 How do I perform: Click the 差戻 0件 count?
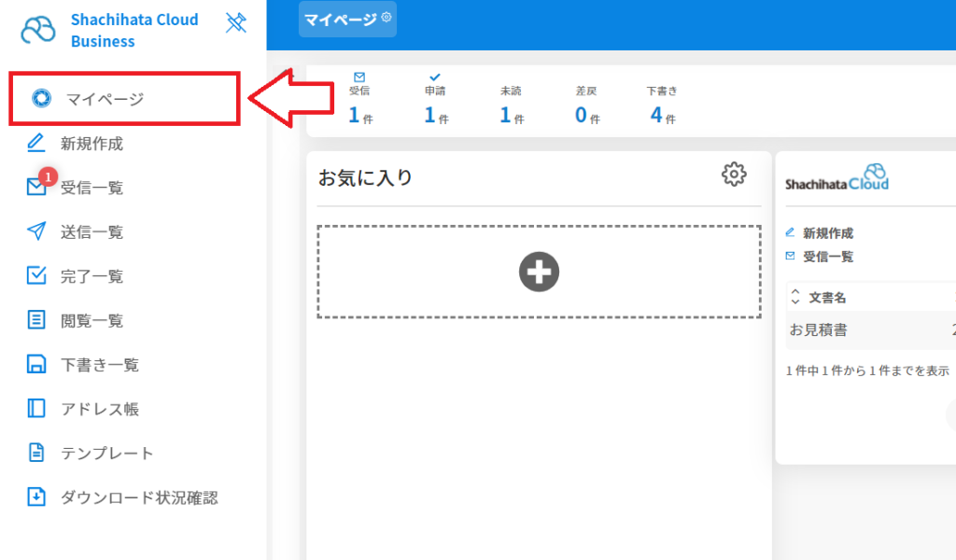(587, 115)
